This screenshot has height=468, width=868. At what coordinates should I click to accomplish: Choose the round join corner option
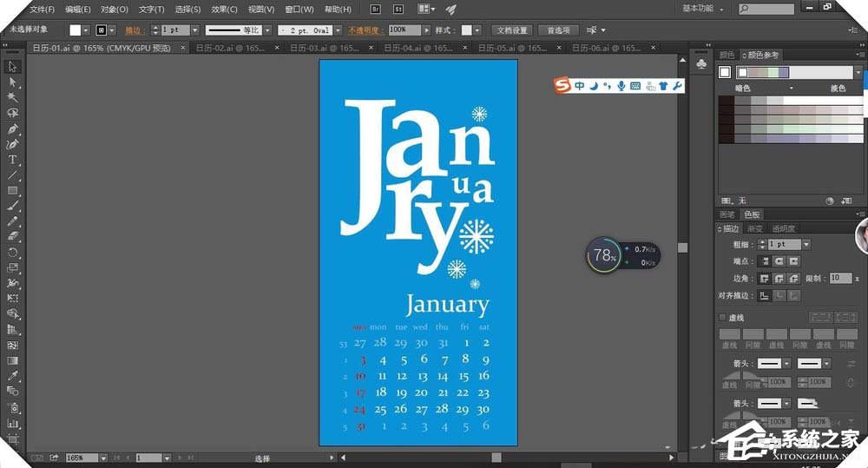coord(779,279)
